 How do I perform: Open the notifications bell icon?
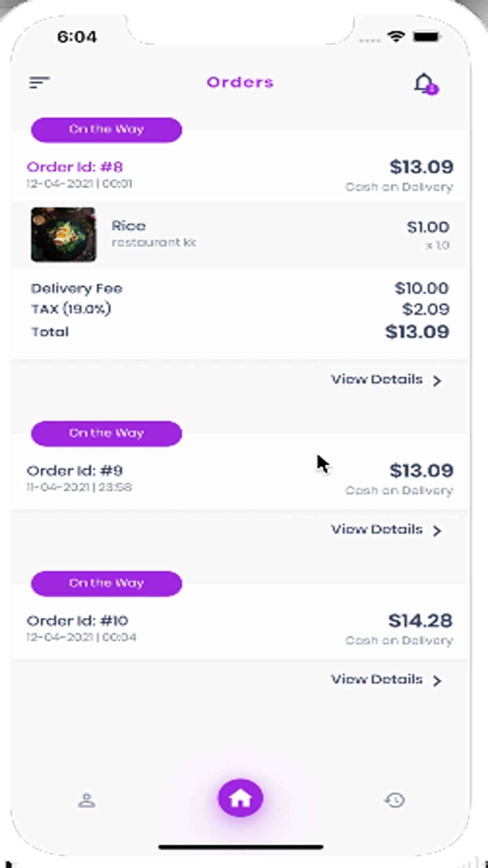click(x=423, y=82)
